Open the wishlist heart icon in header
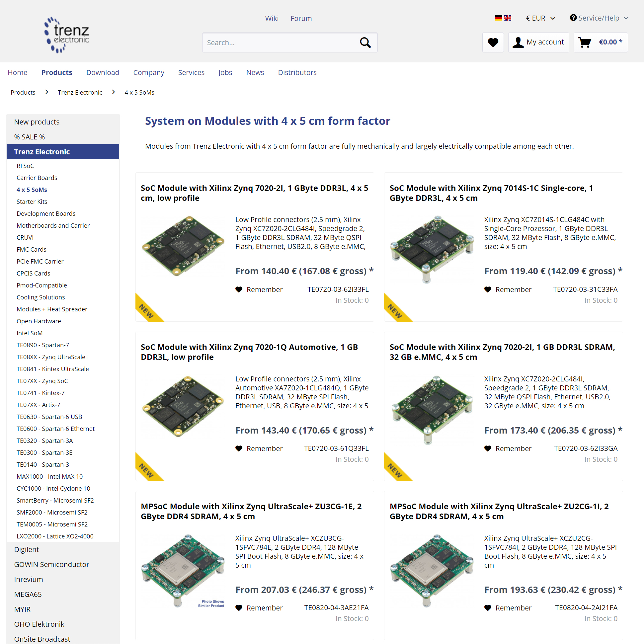The height and width of the screenshot is (644, 644). click(x=493, y=42)
